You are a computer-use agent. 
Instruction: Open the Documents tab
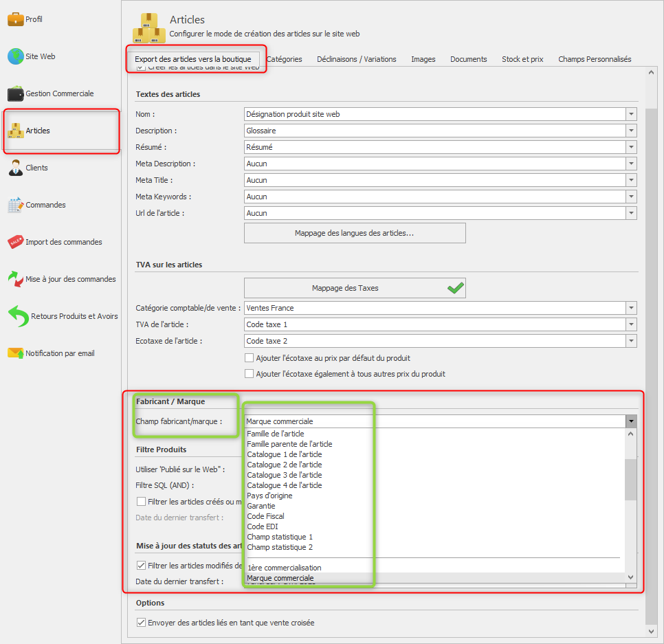[x=468, y=59]
